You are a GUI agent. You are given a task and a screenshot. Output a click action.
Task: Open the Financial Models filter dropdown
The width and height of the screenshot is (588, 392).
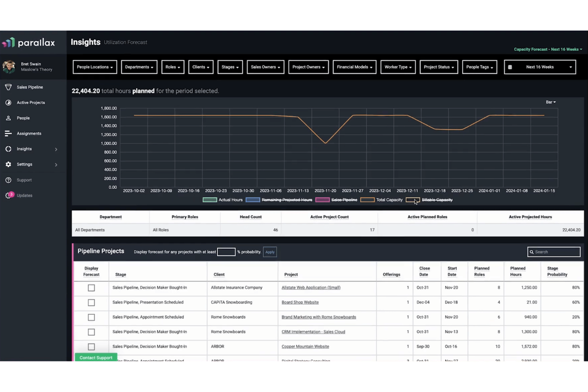click(x=354, y=67)
